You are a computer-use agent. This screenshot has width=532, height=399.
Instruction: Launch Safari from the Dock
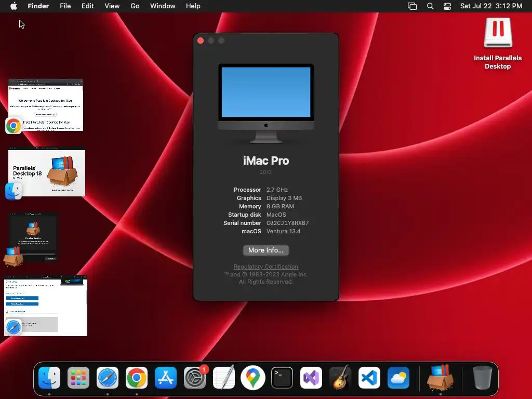(108, 378)
